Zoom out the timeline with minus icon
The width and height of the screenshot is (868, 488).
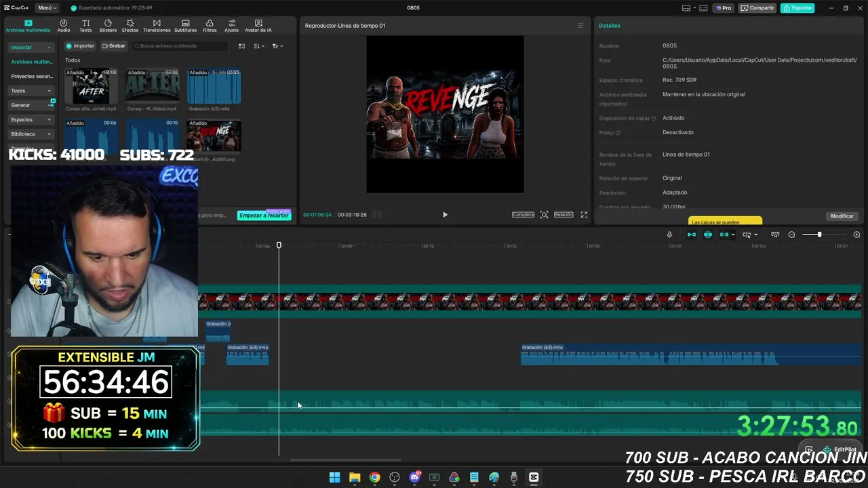click(x=791, y=235)
